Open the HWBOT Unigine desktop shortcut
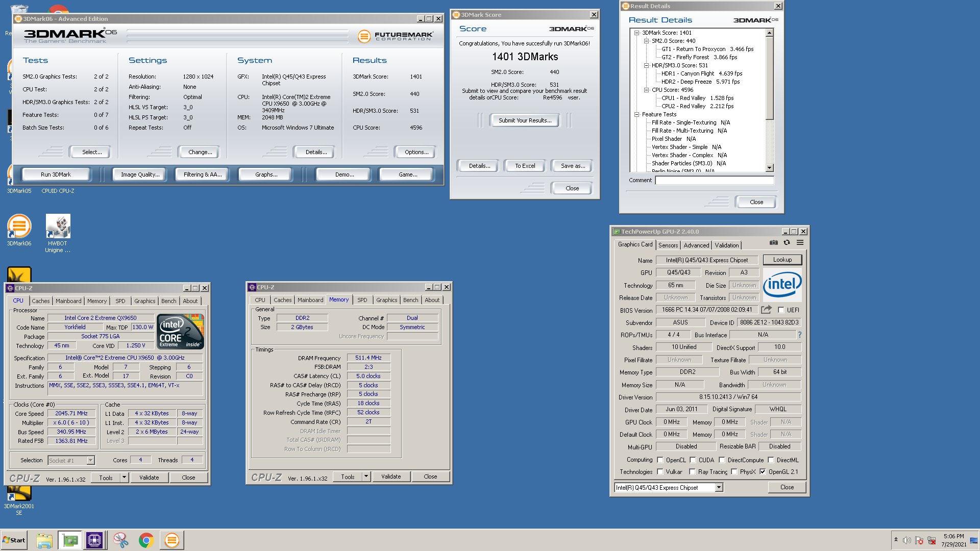Viewport: 980px width, 551px height. pos(58,234)
